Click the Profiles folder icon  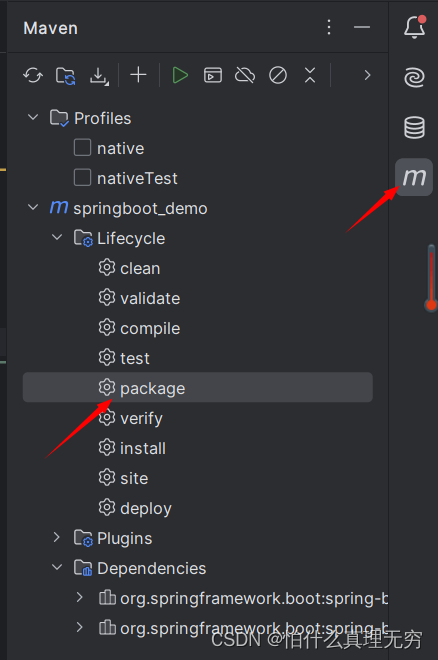59,118
